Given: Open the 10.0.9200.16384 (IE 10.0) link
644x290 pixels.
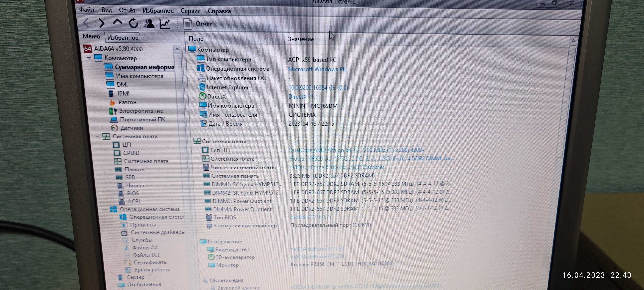Looking at the screenshot, I should click(318, 88).
